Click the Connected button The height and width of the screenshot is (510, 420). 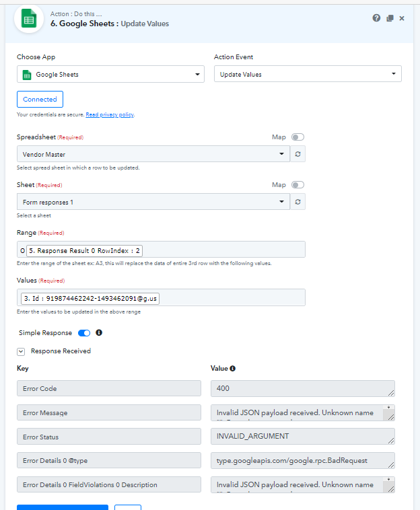point(40,99)
